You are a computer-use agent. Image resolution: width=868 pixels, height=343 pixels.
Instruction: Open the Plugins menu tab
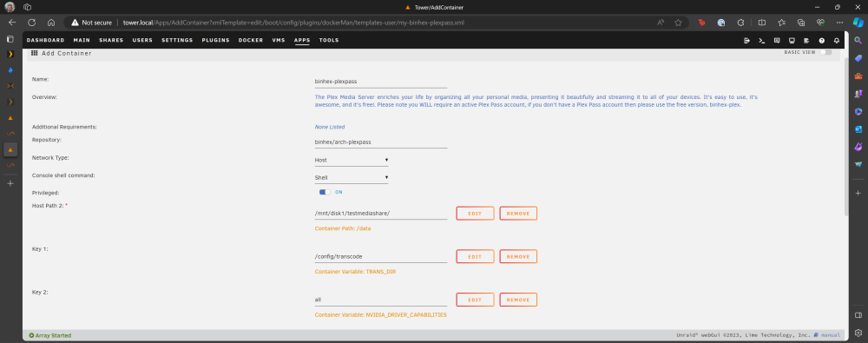215,41
